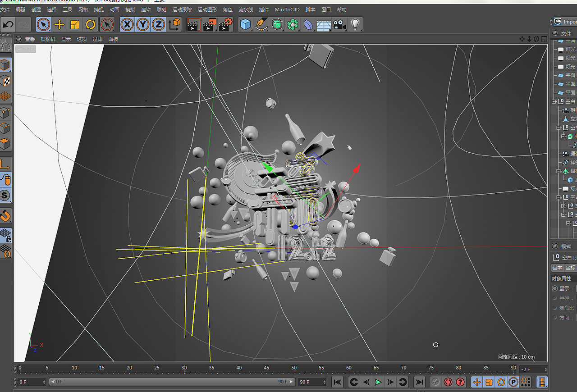Open the 编辑 menu
This screenshot has width=577, height=392.
20,9
